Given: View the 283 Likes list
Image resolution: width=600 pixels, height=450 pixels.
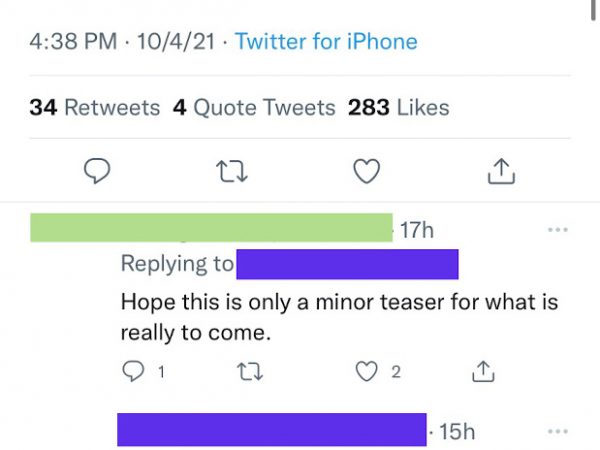Looking at the screenshot, I should tap(399, 108).
